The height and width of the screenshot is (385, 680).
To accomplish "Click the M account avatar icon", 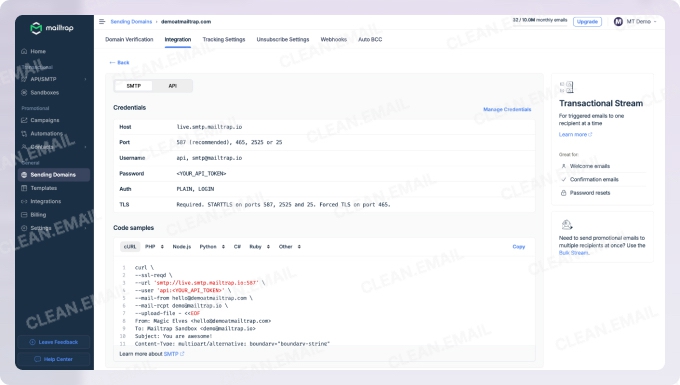I will pos(618,21).
